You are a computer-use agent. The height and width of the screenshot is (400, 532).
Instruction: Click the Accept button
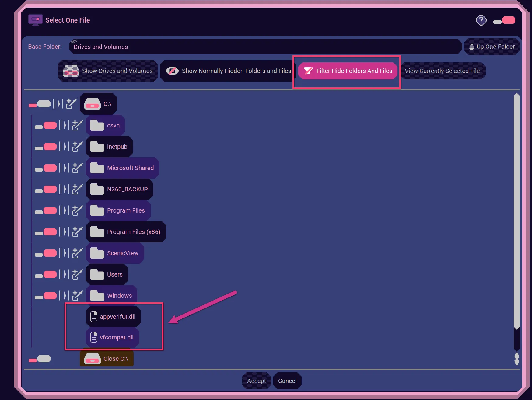tap(257, 381)
